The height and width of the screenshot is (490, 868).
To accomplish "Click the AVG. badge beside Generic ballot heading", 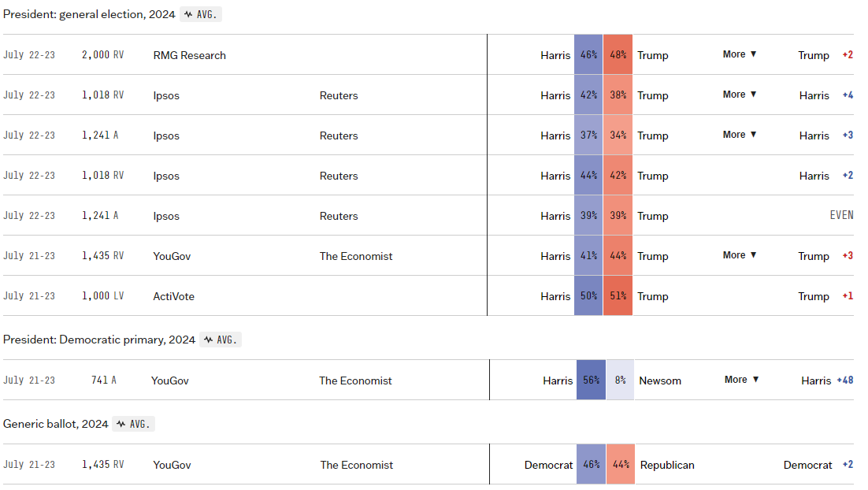I will [x=133, y=424].
